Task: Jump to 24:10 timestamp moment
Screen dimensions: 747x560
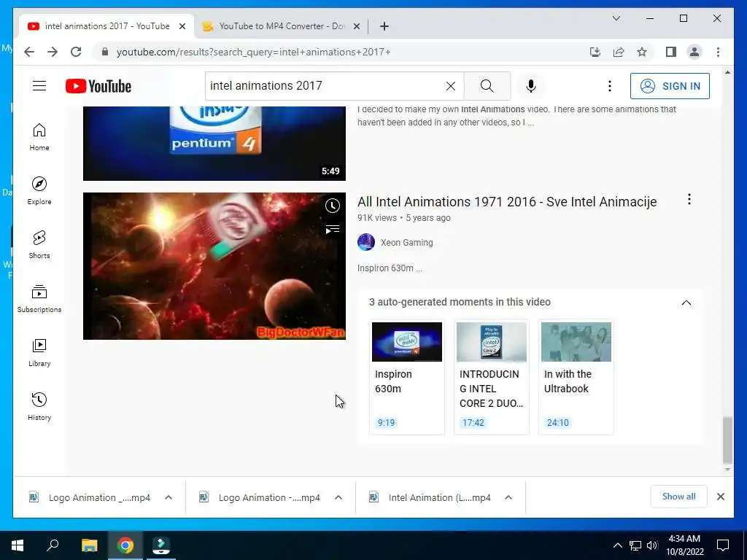Action: tap(557, 423)
